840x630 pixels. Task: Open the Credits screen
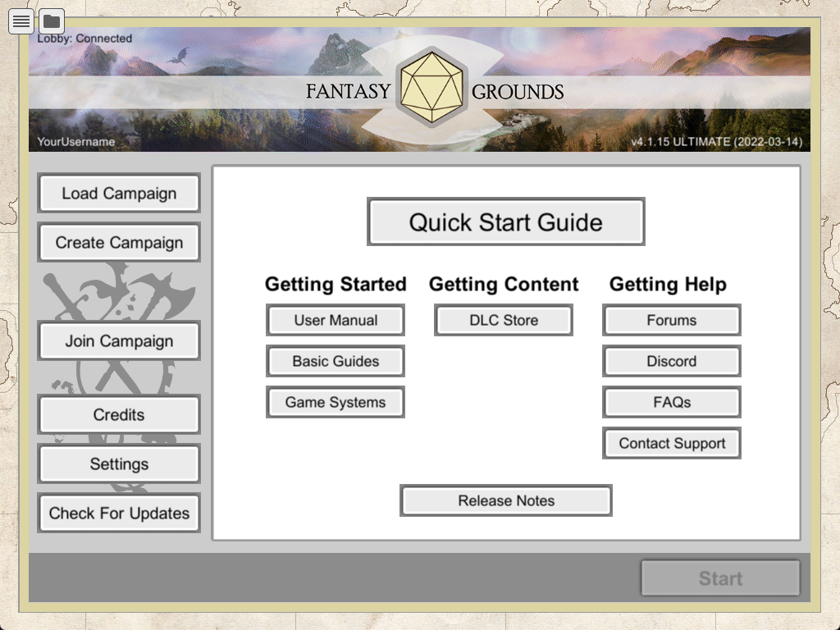(119, 414)
